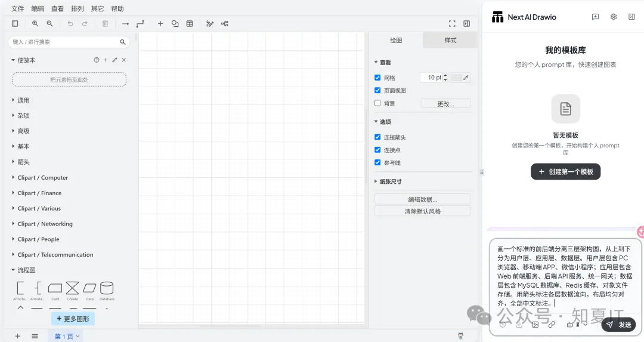Click the zoom in magnifier icon
644x342 pixels.
point(35,24)
